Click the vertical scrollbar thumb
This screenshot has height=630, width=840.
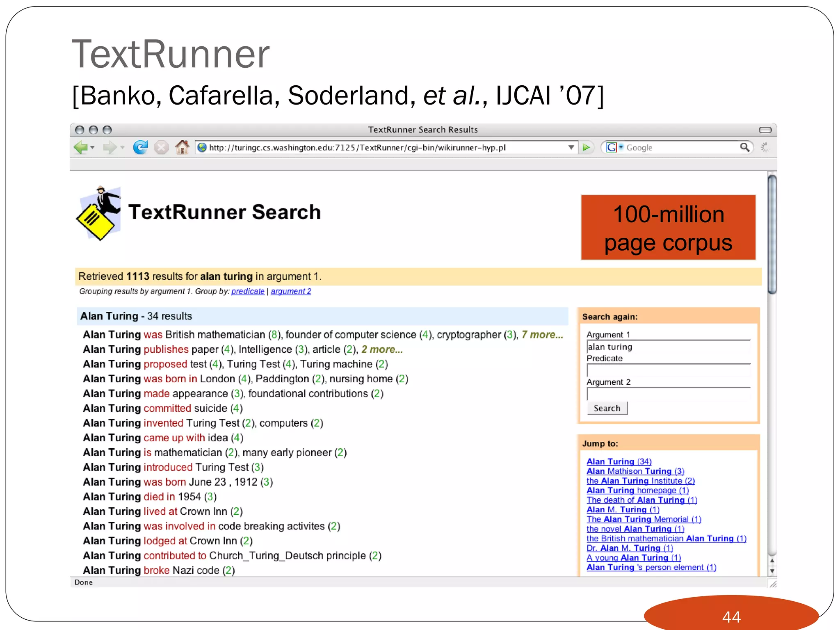pyautogui.click(x=772, y=235)
